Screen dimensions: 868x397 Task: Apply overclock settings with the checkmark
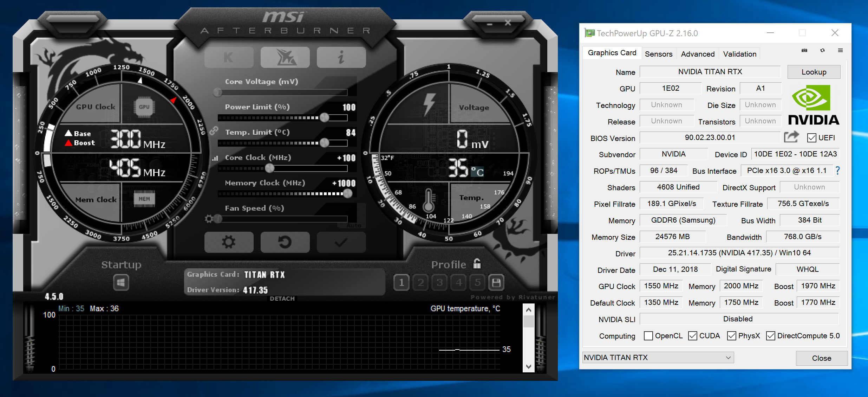click(x=341, y=242)
